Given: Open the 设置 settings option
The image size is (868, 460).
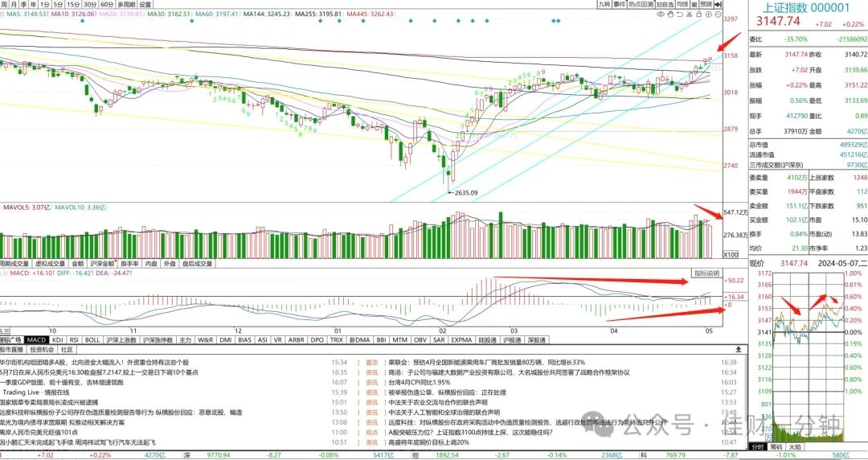Looking at the screenshot, I should (x=145, y=5).
